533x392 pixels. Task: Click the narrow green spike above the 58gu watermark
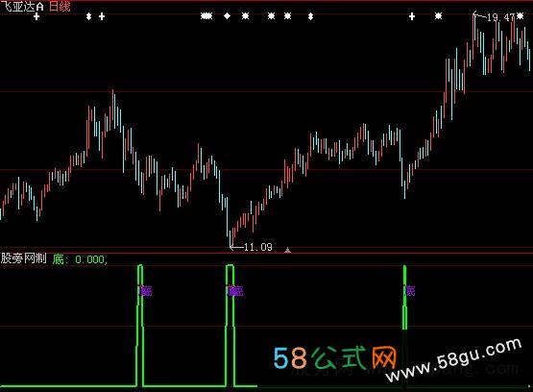404,298
